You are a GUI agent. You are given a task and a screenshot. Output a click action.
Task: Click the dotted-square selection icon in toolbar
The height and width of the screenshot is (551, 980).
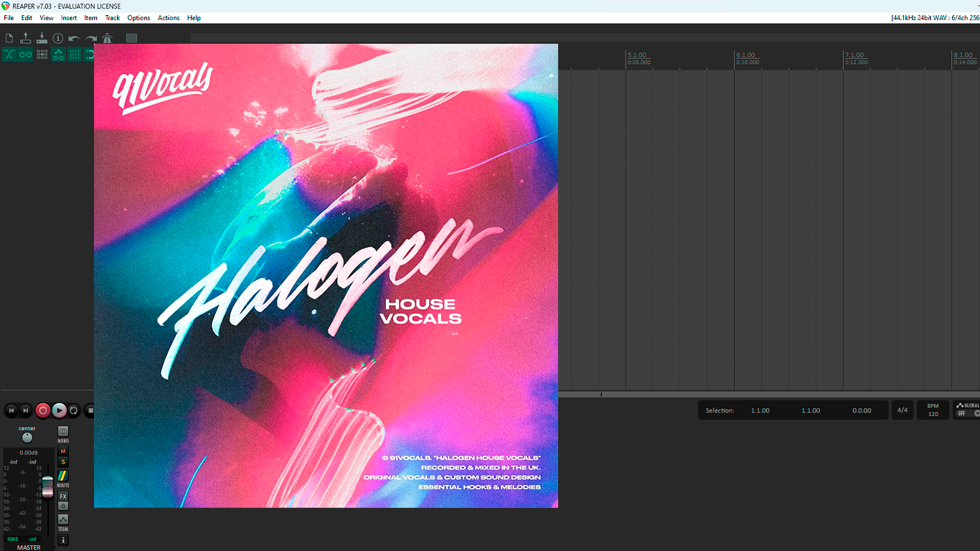point(132,38)
